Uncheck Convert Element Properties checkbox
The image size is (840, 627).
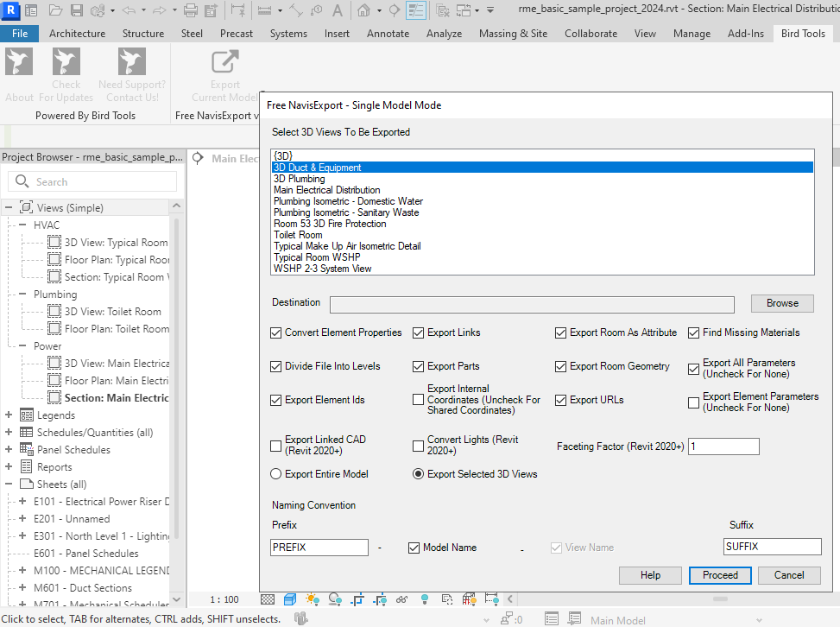(x=276, y=332)
